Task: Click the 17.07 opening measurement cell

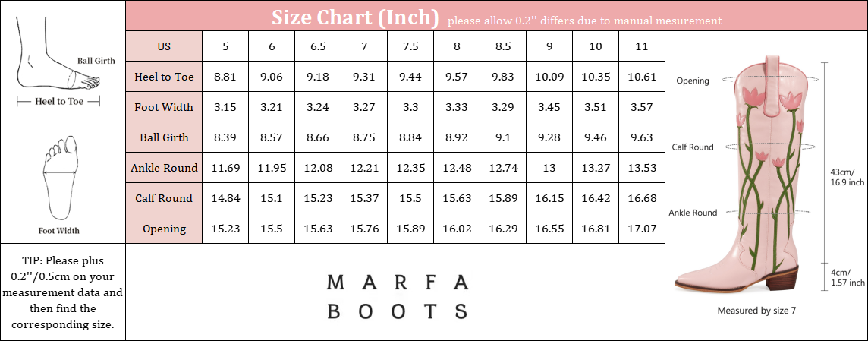Action: [642, 229]
